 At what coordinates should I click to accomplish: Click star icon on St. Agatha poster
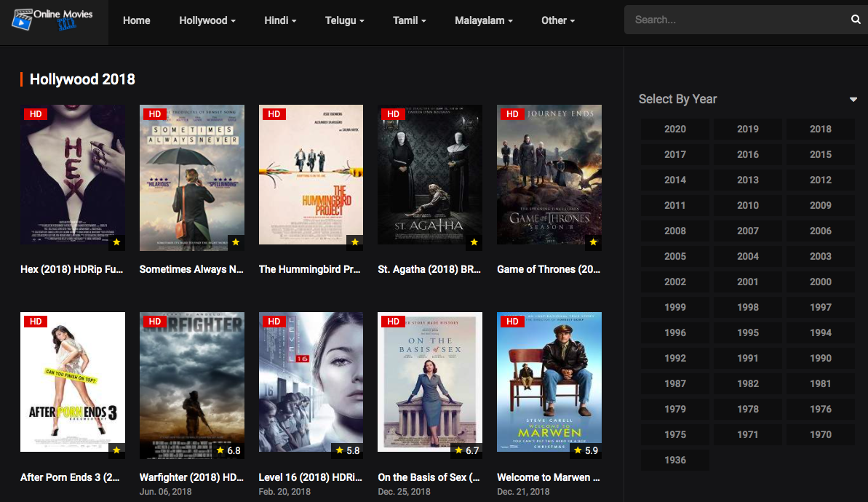pyautogui.click(x=474, y=242)
